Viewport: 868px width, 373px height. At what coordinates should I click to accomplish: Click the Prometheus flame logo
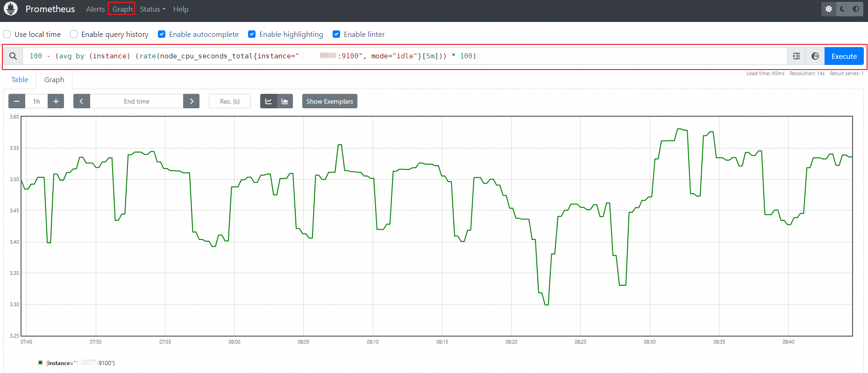coord(11,9)
